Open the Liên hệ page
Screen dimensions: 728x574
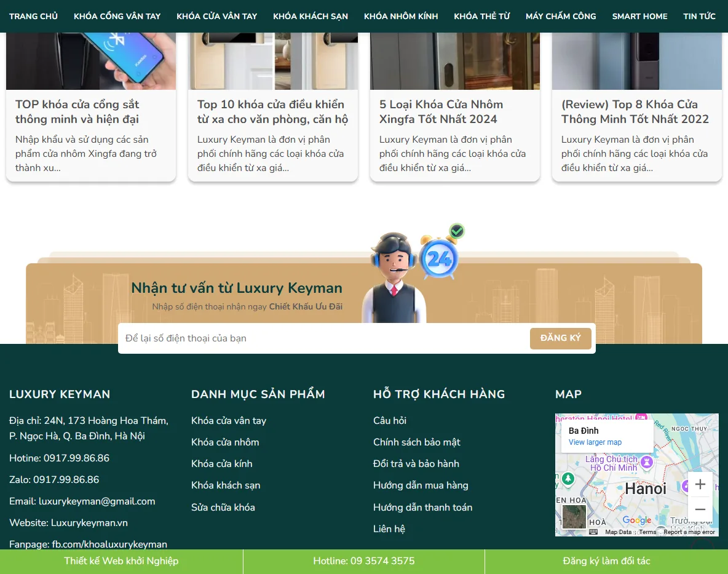point(389,528)
